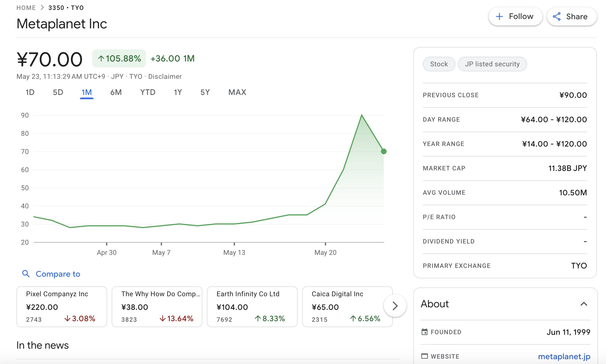The image size is (606, 364).
Task: Select the 1D time range tab
Action: (30, 92)
